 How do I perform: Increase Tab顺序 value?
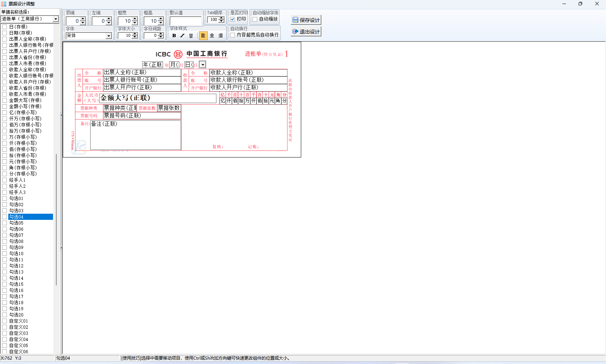pyautogui.click(x=221, y=18)
